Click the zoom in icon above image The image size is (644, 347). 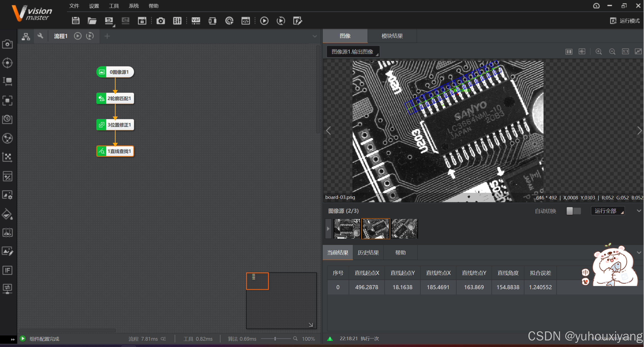(x=599, y=52)
